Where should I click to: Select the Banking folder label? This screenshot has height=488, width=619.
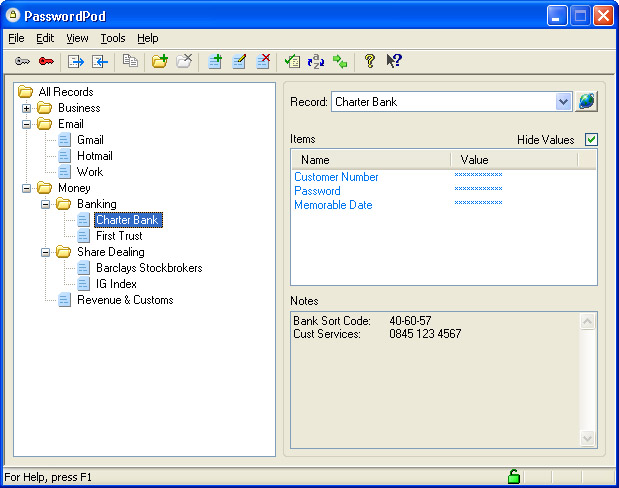pos(97,204)
